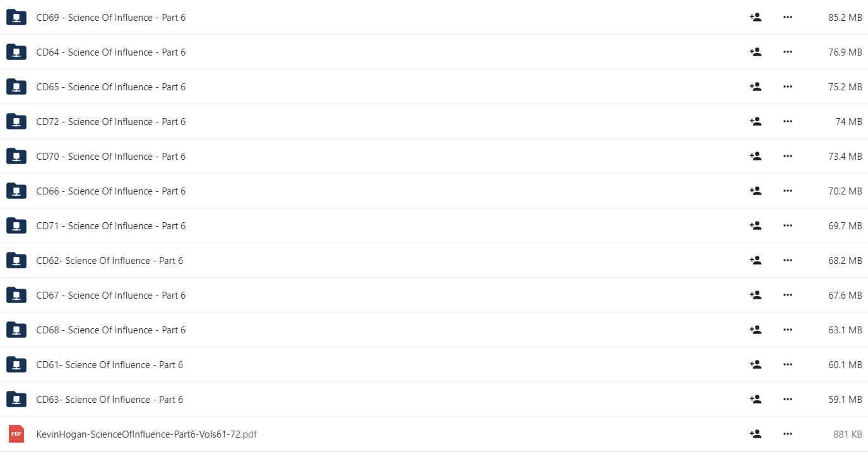Click share icon beside CD67 folder

[755, 295]
